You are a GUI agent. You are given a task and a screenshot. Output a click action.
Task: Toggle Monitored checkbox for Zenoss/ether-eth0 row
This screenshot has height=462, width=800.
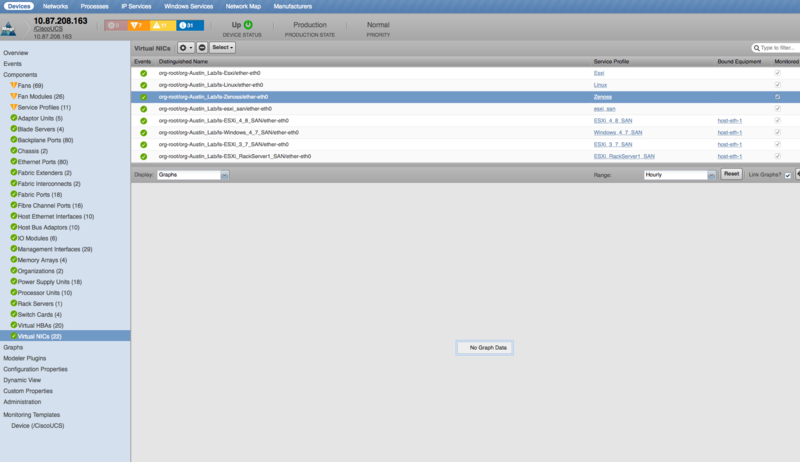tap(778, 96)
